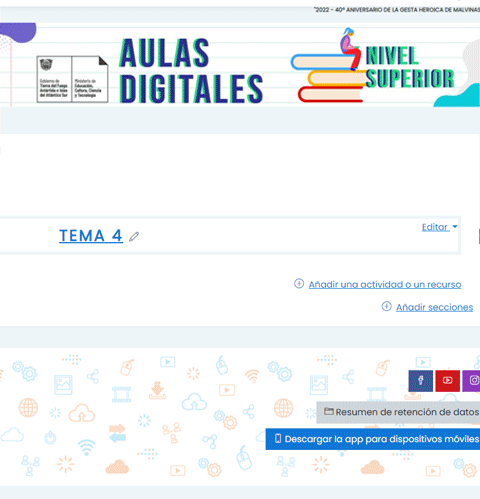Click the Aulas Digitales banner title
This screenshot has height=499, width=480.
coord(191,71)
